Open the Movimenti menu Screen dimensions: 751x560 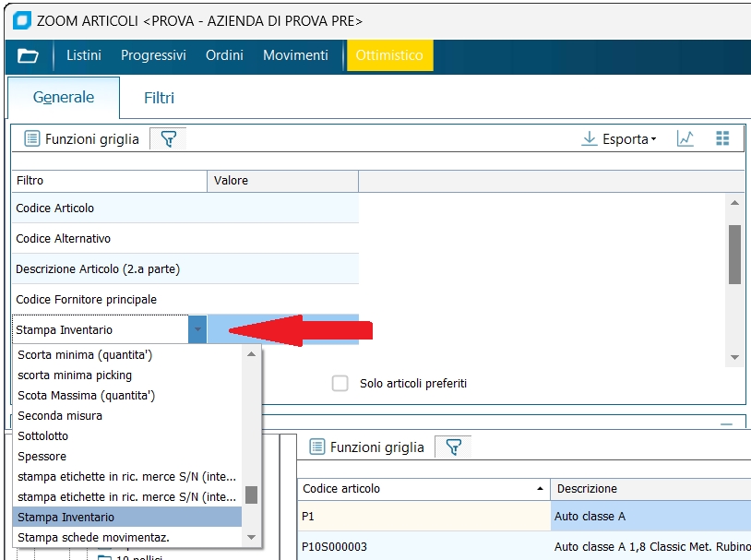pos(295,55)
